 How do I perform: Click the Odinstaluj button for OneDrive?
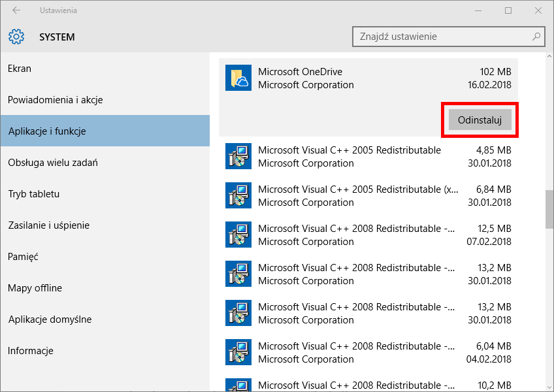[x=480, y=120]
